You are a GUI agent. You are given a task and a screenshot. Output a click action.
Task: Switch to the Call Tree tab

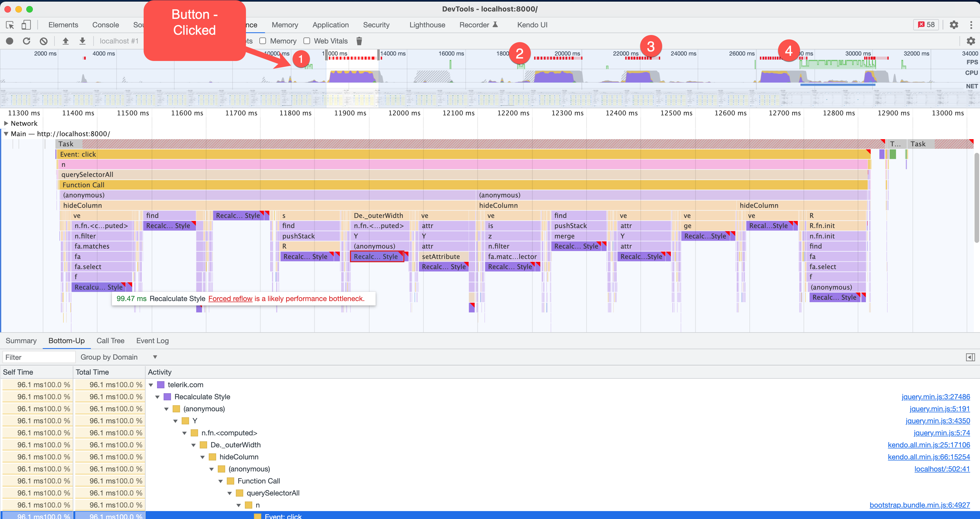(x=110, y=341)
